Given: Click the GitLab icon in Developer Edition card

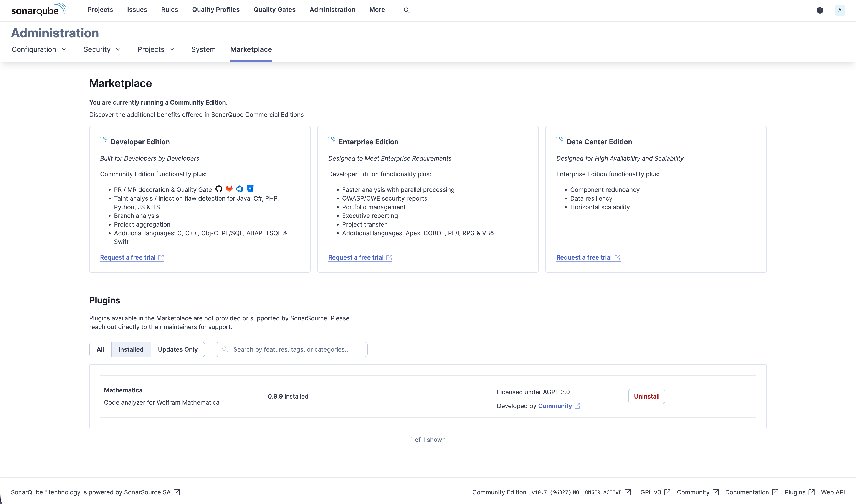Looking at the screenshot, I should coord(230,189).
